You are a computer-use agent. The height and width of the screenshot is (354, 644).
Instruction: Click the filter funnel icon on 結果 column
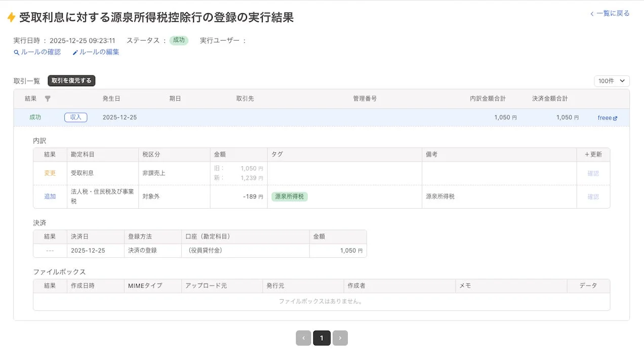click(x=47, y=99)
